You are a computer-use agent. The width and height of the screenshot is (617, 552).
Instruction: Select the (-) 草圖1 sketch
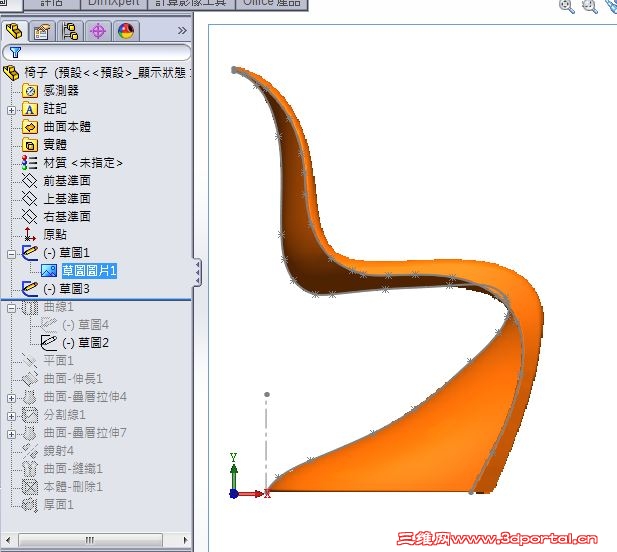(67, 253)
